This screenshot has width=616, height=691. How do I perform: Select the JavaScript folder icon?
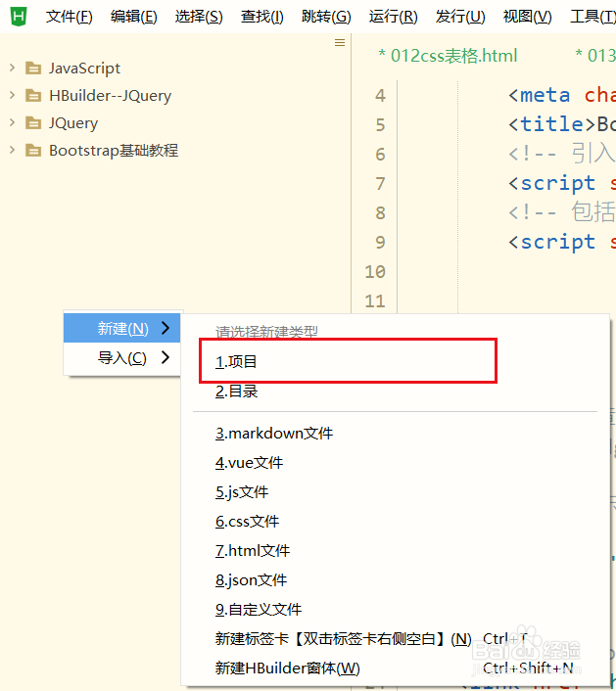33,69
